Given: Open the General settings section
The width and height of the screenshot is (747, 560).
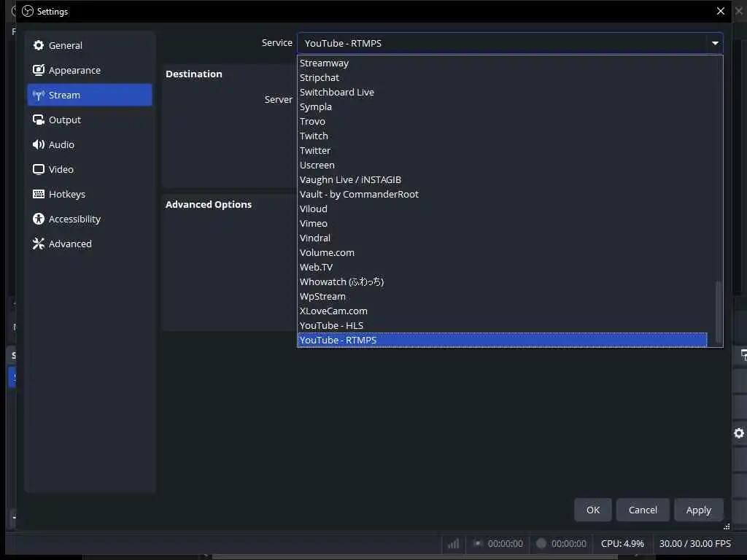Looking at the screenshot, I should pyautogui.click(x=90, y=45).
